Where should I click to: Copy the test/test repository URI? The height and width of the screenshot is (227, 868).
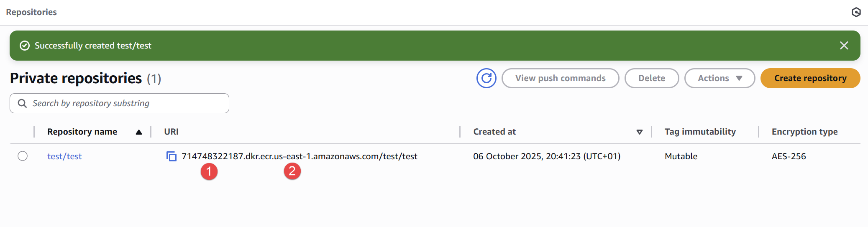click(172, 156)
